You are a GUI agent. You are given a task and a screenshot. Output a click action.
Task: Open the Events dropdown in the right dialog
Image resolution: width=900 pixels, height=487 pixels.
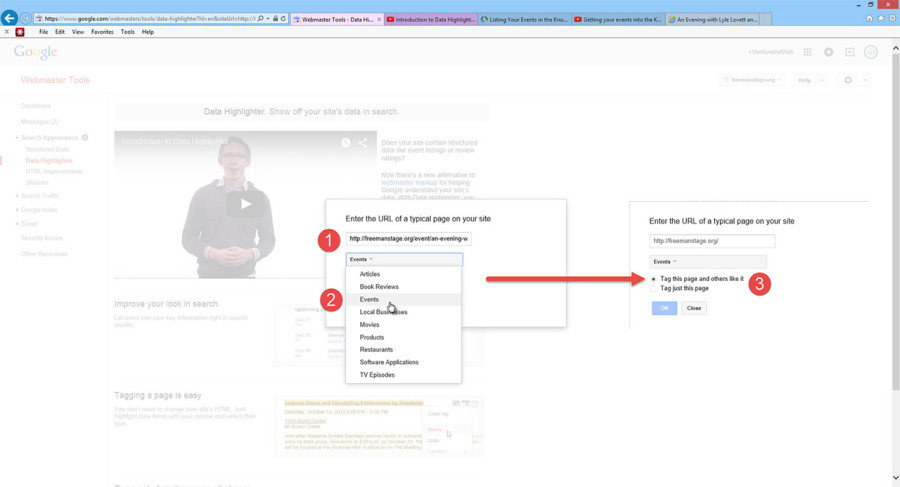coord(708,262)
